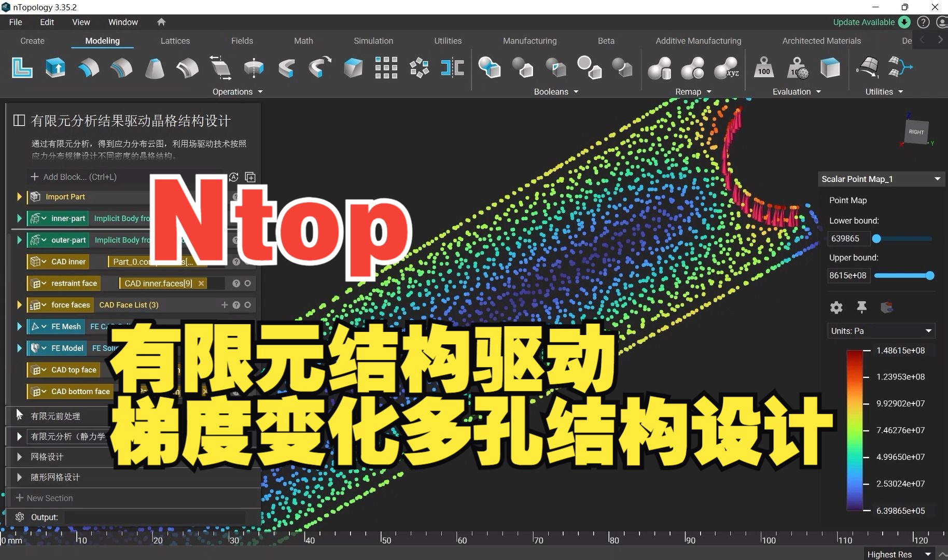Select the Ramp surface 0-to-1 utility icon
This screenshot has height=560, width=948.
(x=868, y=68)
